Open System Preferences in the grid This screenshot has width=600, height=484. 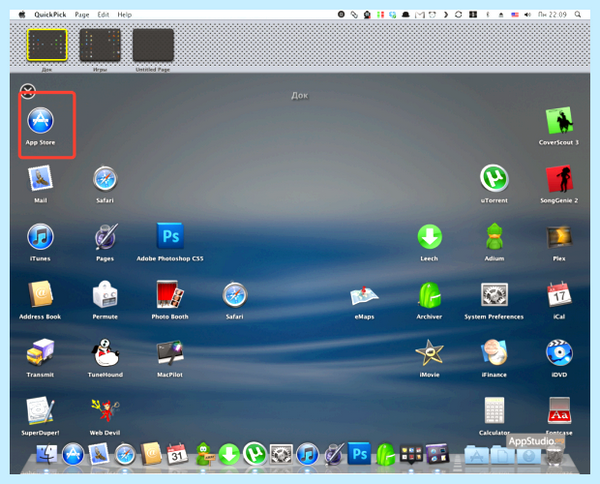(x=494, y=295)
